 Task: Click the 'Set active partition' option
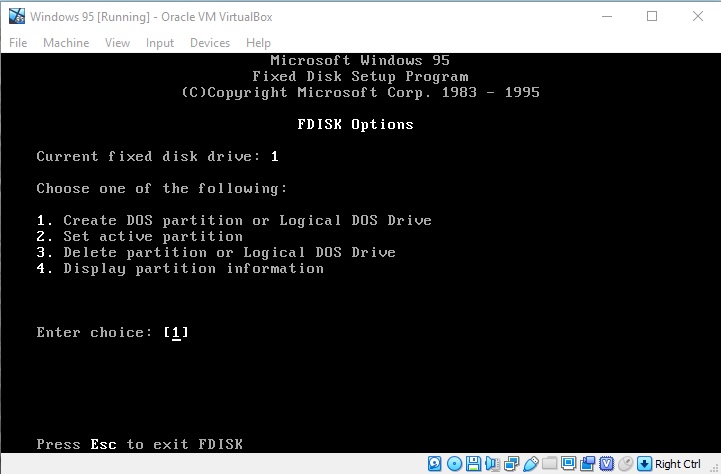click(x=139, y=236)
